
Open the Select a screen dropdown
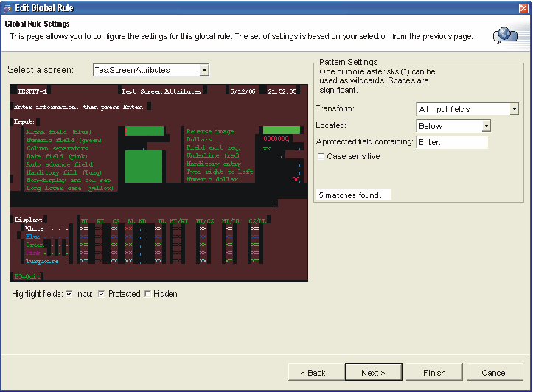tap(204, 70)
